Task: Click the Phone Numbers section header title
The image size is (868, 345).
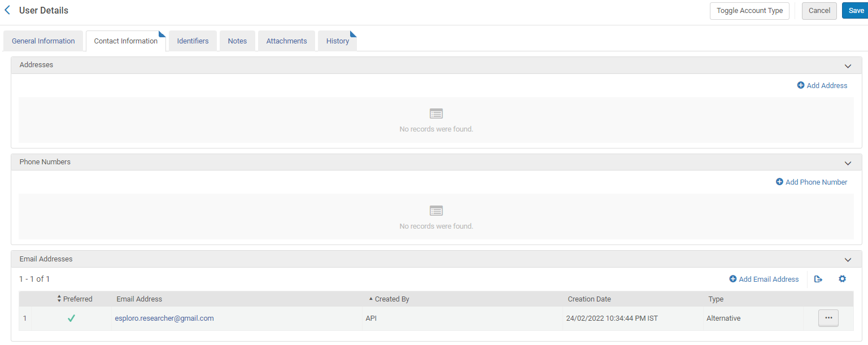Action: tap(45, 162)
